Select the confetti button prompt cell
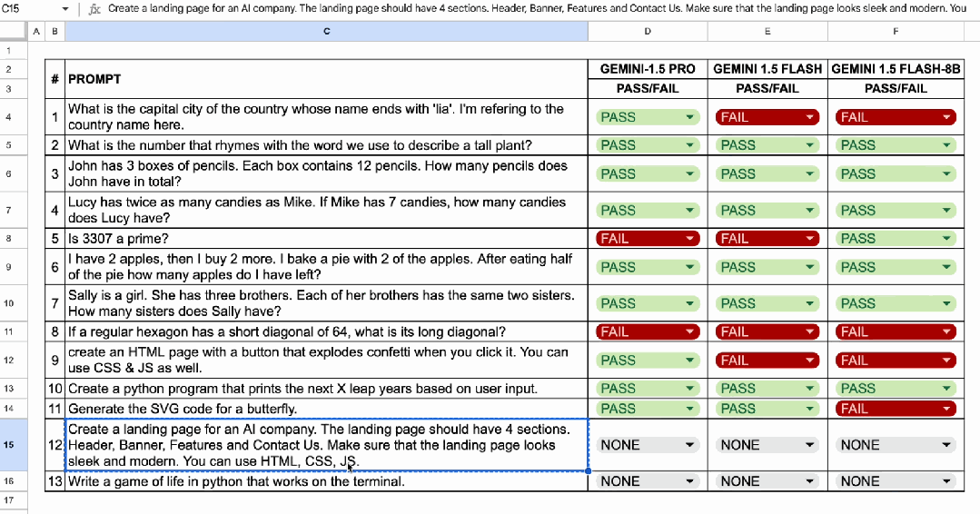The image size is (980, 514). 326,361
